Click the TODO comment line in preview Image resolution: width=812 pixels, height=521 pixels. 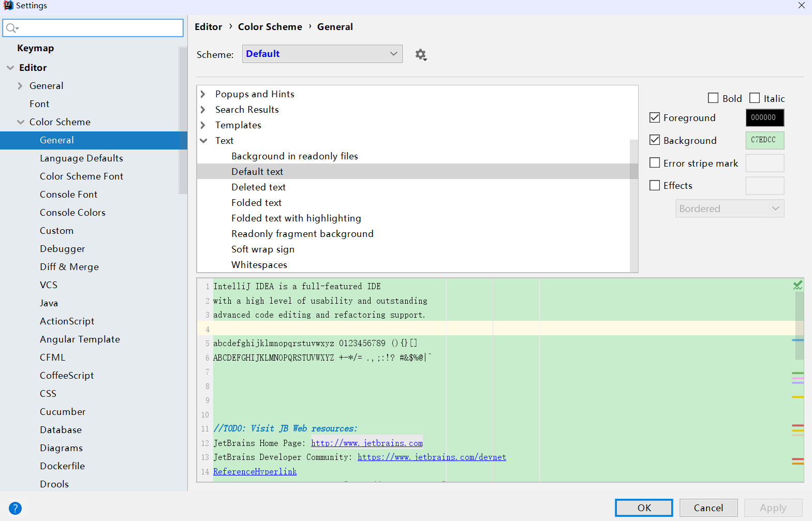[285, 428]
